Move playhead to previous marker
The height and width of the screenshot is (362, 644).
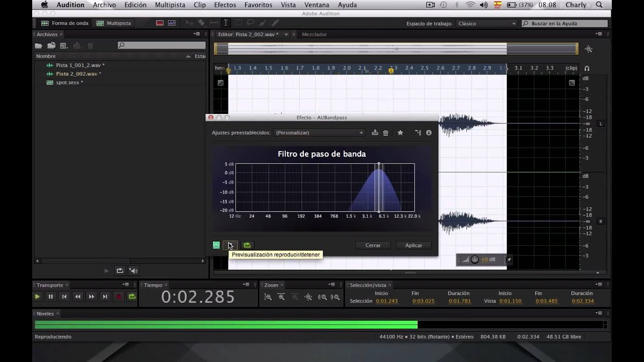click(64, 297)
